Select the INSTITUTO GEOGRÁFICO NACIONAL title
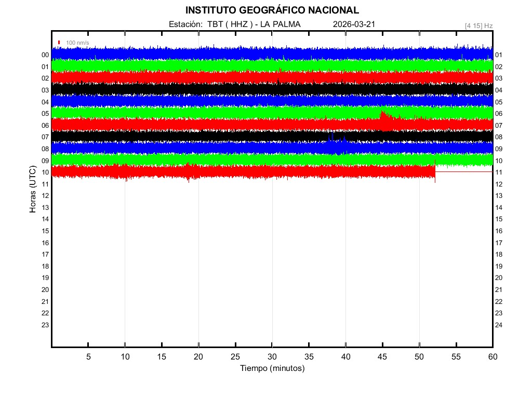Image resolution: width=532 pixels, height=399 pixels. coord(272,10)
